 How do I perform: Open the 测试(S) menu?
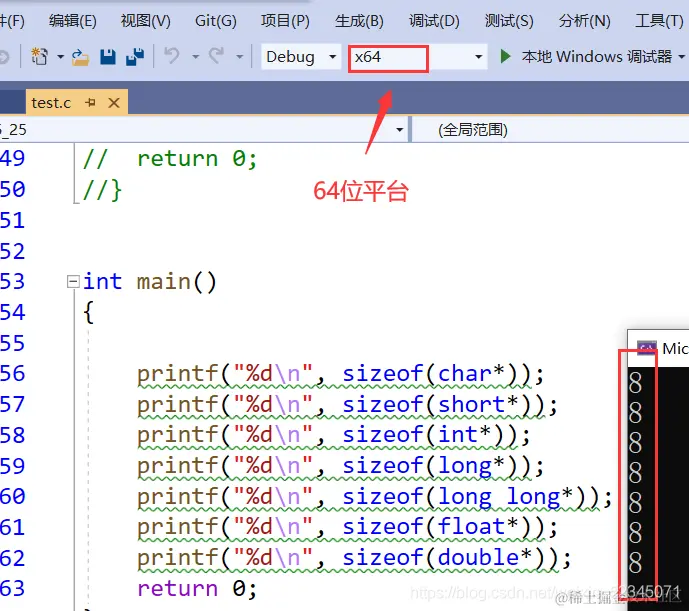(508, 21)
